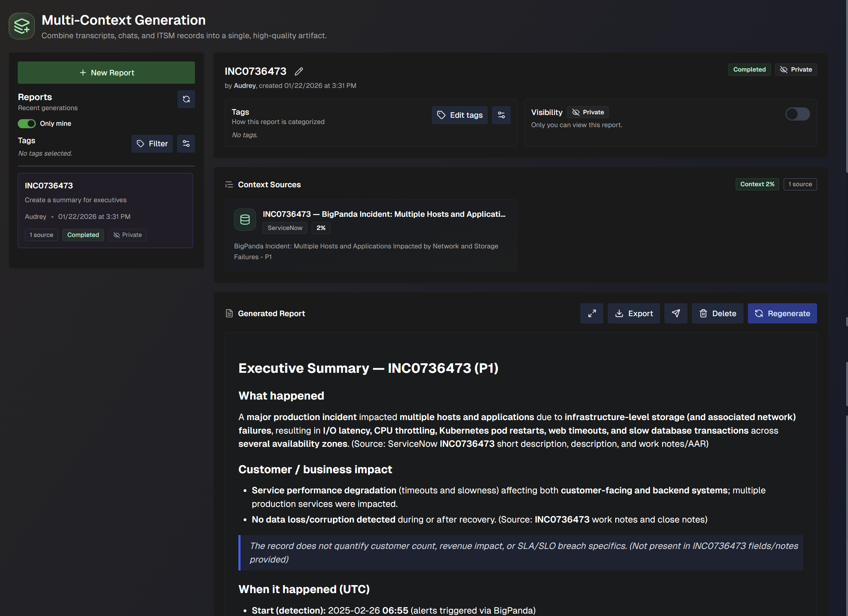Open tag settings next to Edit tags
This screenshot has height=616, width=848.
501,115
